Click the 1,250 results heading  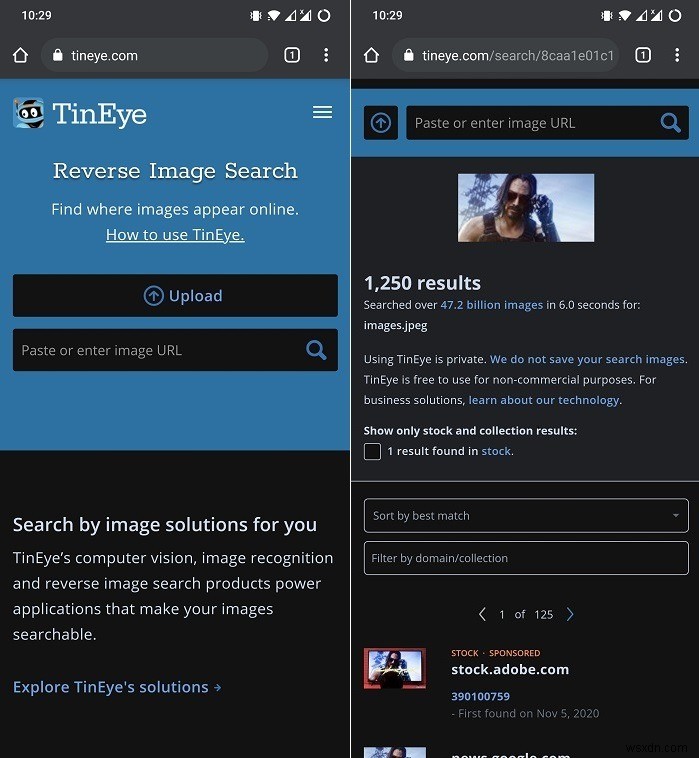coord(422,283)
